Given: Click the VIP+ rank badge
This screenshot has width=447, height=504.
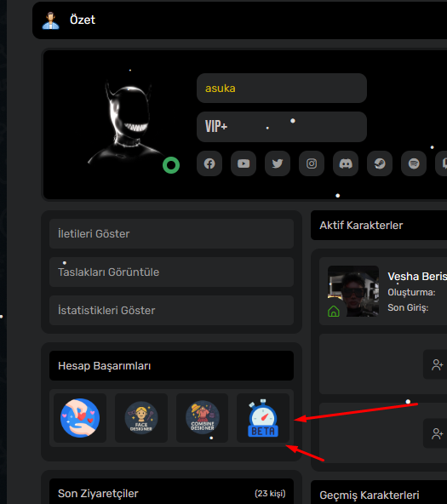Looking at the screenshot, I should coord(282,127).
